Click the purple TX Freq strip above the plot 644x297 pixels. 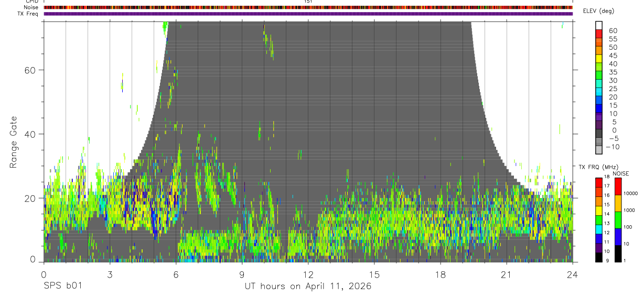tap(308, 14)
